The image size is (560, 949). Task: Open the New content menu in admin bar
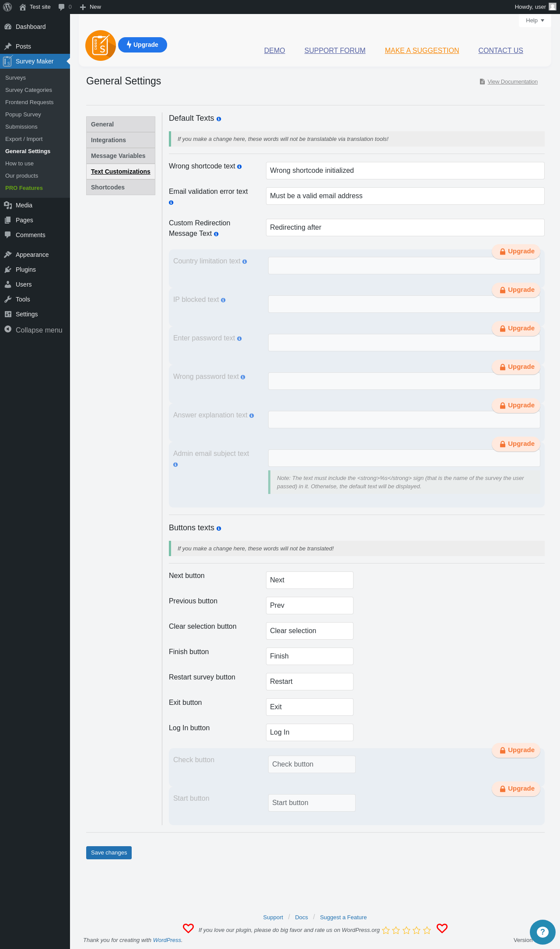click(91, 7)
